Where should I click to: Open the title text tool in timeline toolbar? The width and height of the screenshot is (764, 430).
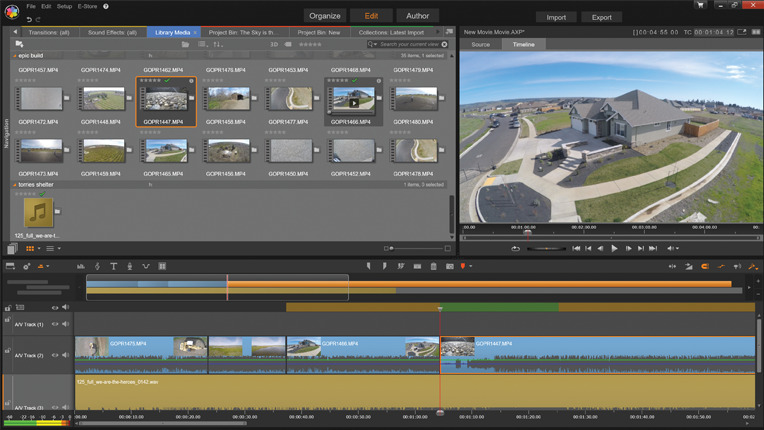tap(113, 267)
